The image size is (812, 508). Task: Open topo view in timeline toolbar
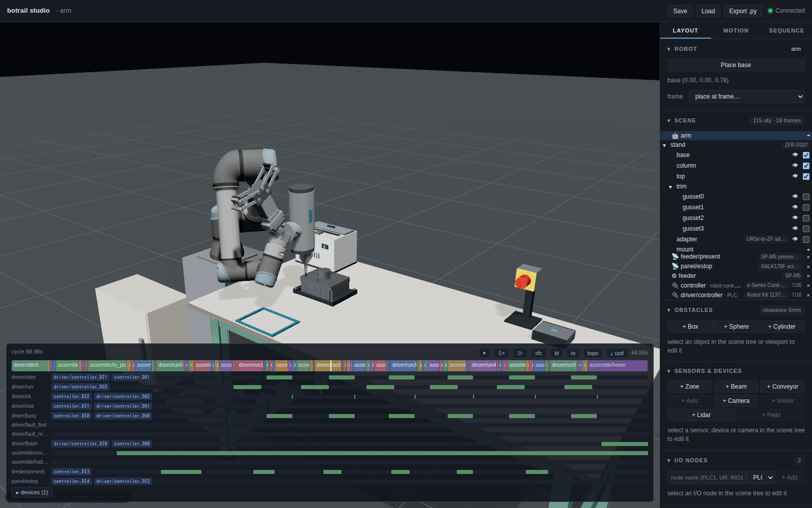tap(593, 353)
